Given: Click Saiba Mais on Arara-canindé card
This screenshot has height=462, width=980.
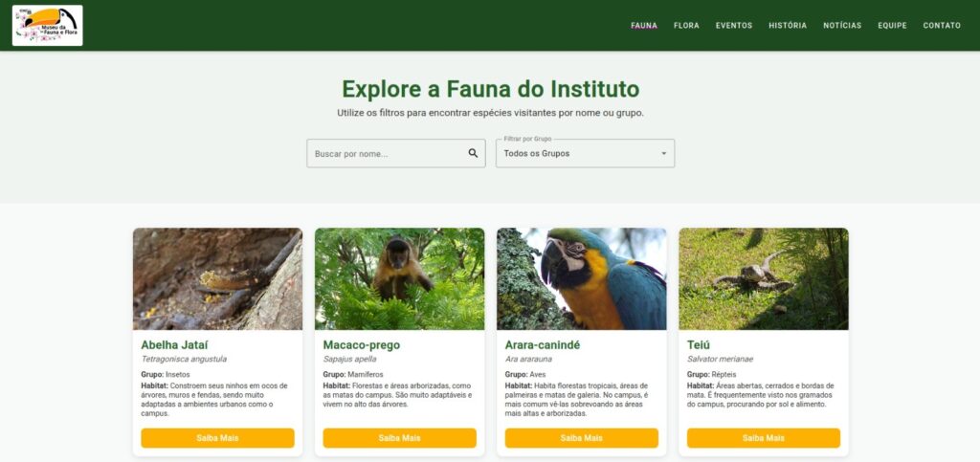Looking at the screenshot, I should (x=581, y=438).
